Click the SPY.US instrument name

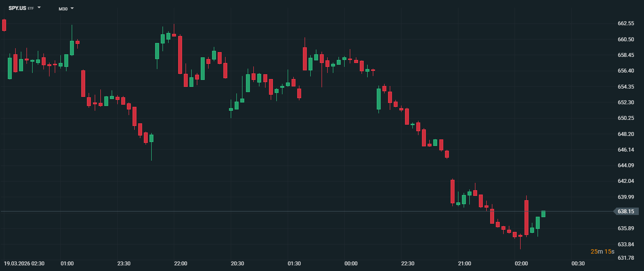coord(17,8)
